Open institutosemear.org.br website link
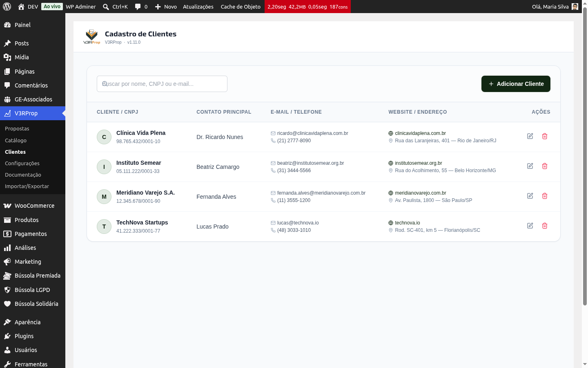The image size is (588, 368). (418, 163)
